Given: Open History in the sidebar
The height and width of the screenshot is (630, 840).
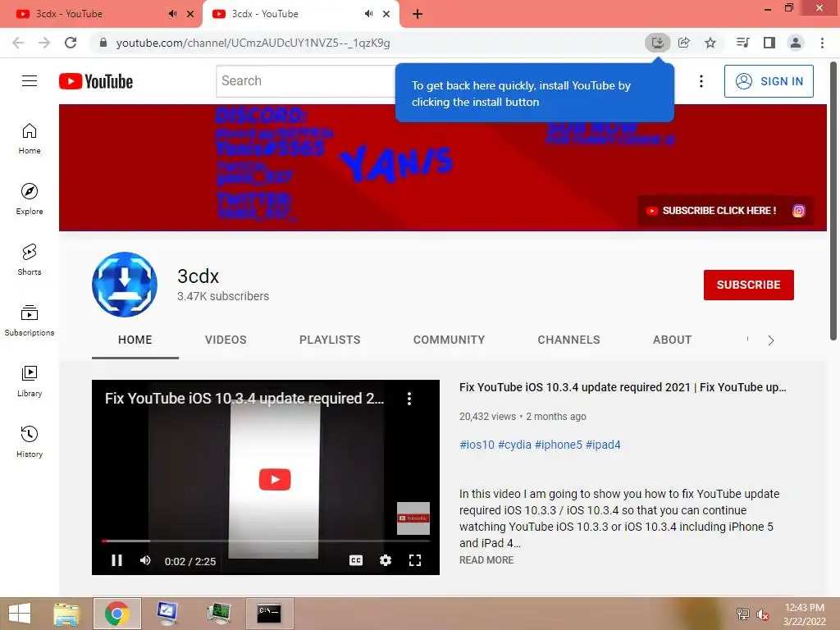Looking at the screenshot, I should coord(30,442).
